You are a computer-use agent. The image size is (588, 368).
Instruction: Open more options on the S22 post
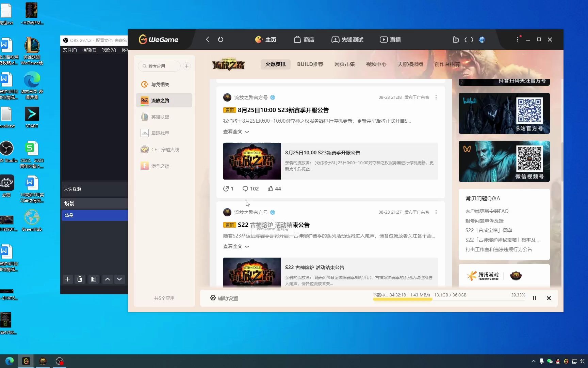[436, 212]
